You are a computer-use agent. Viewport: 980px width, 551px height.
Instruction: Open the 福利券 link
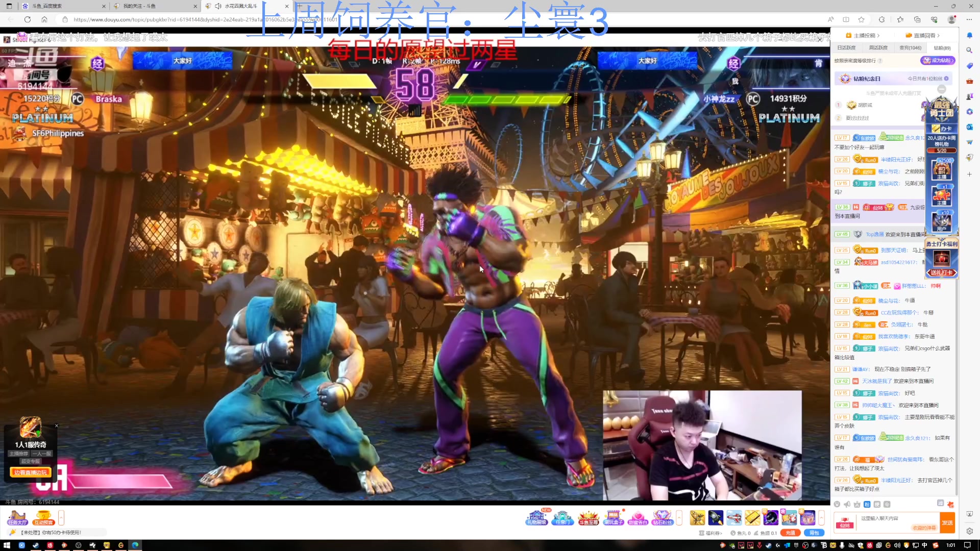tap(711, 533)
